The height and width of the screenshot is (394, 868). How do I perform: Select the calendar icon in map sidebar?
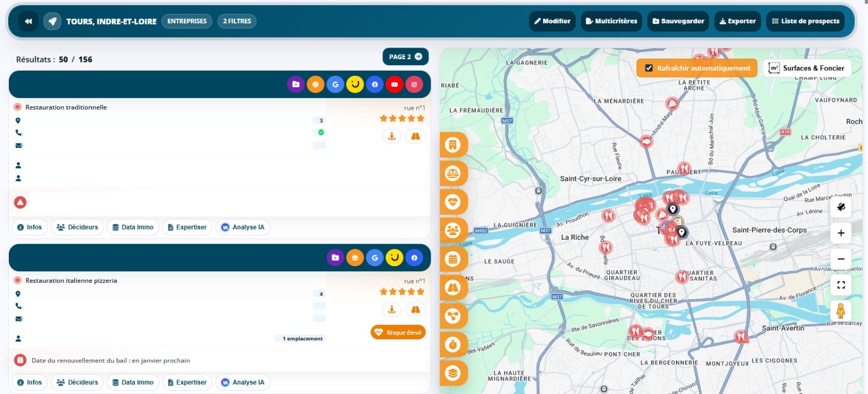click(x=453, y=258)
